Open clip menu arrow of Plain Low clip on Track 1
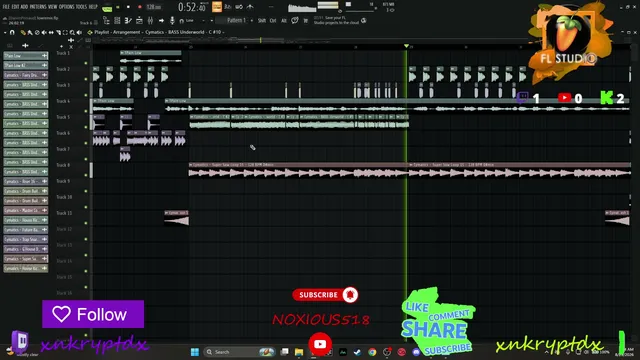Viewport: 640px width, 360px height. click(122, 53)
